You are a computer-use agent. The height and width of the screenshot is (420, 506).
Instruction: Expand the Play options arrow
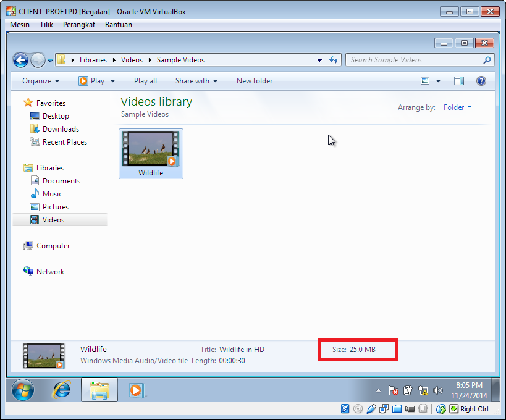112,81
